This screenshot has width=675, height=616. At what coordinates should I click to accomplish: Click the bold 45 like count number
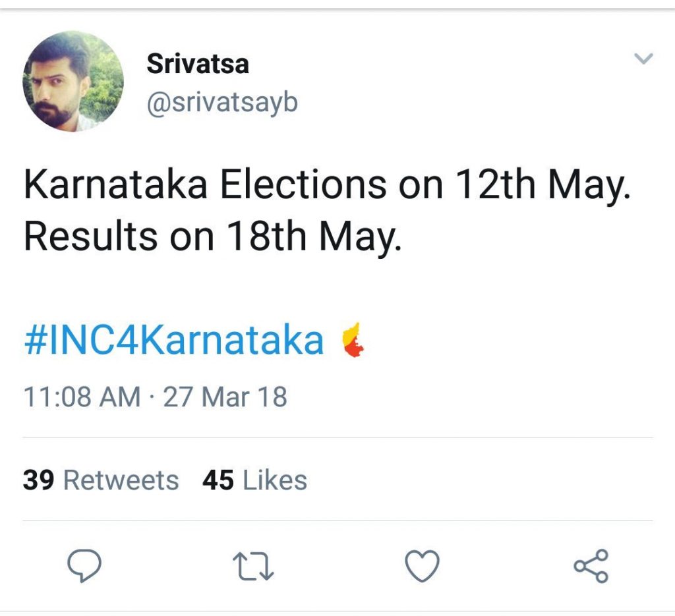[x=218, y=480]
